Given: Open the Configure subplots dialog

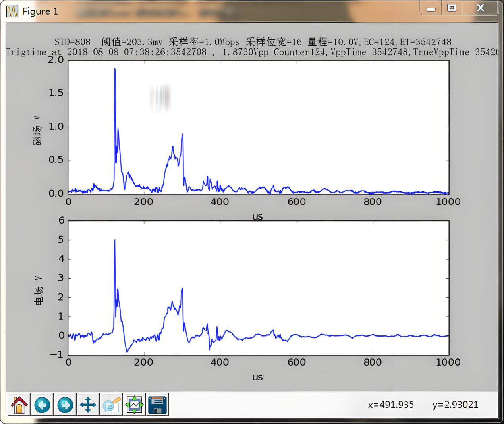Looking at the screenshot, I should (135, 405).
